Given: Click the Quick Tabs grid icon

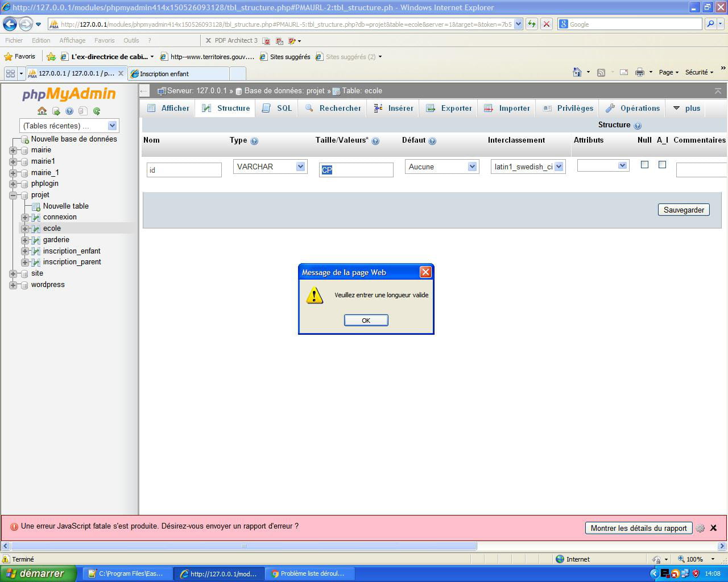Looking at the screenshot, I should 10,73.
